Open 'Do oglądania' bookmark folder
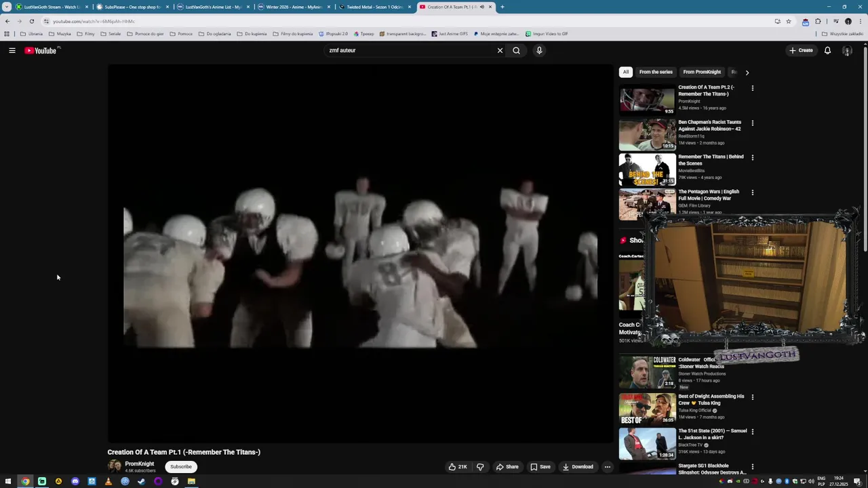Viewport: 868px width, 488px height. pyautogui.click(x=215, y=33)
